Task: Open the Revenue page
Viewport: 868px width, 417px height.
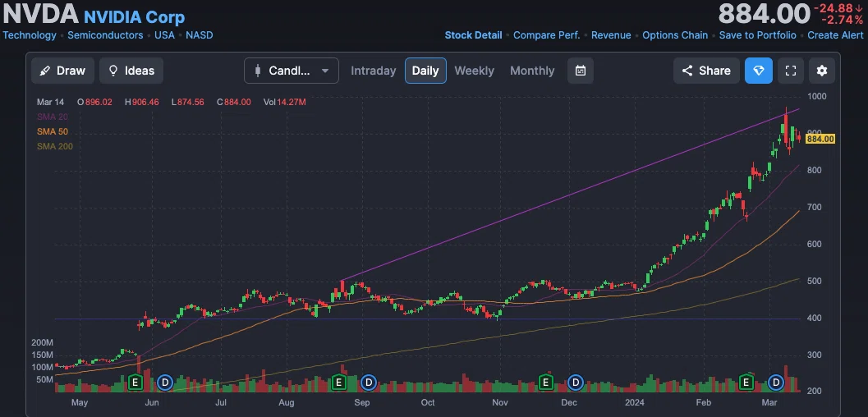Action: click(x=611, y=34)
